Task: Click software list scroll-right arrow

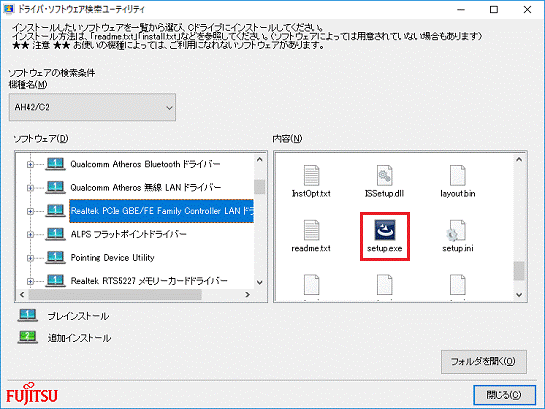Action: pos(247,295)
